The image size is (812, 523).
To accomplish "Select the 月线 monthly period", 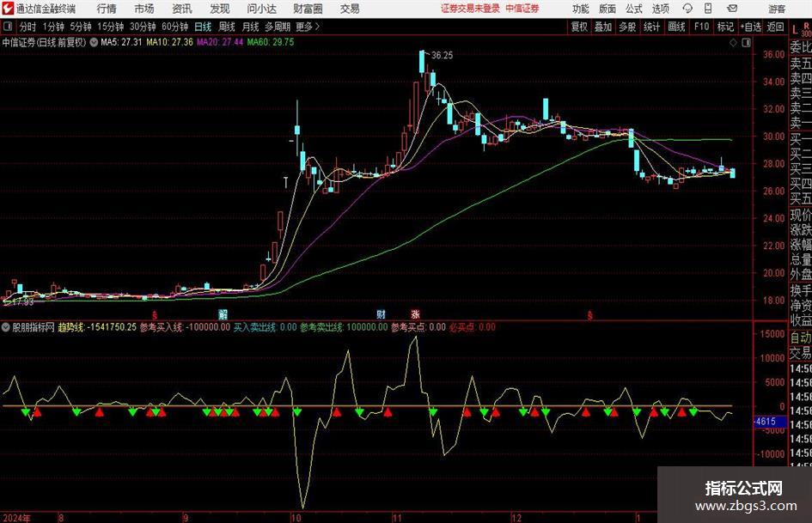I will point(250,27).
